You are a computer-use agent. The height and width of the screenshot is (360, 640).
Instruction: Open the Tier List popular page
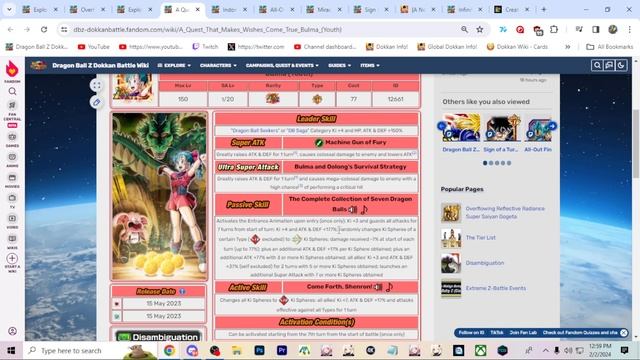click(481, 238)
